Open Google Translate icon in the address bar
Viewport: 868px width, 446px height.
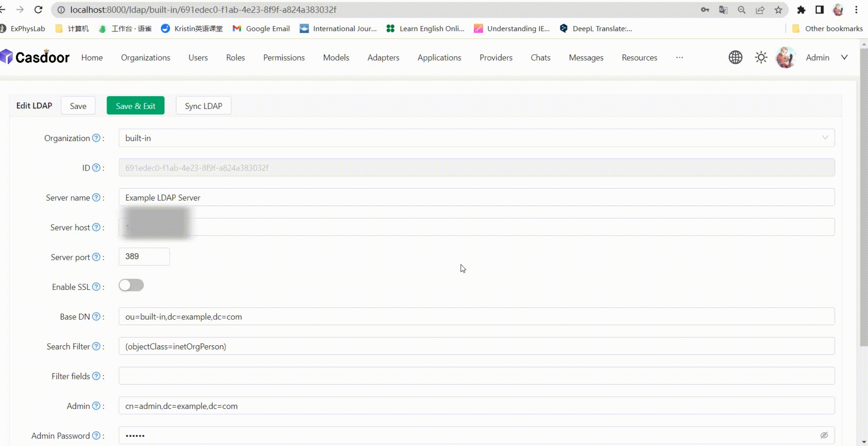[723, 9]
